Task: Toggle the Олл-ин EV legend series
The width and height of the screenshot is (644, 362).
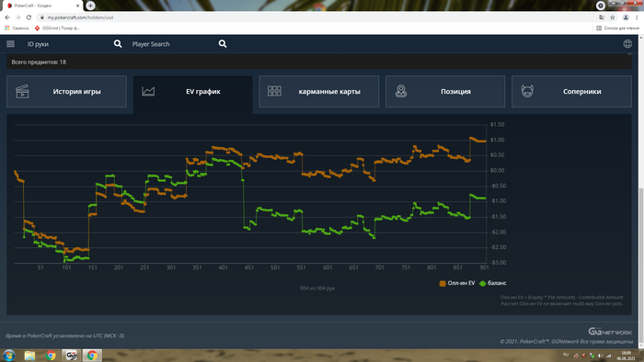Action: pyautogui.click(x=457, y=283)
